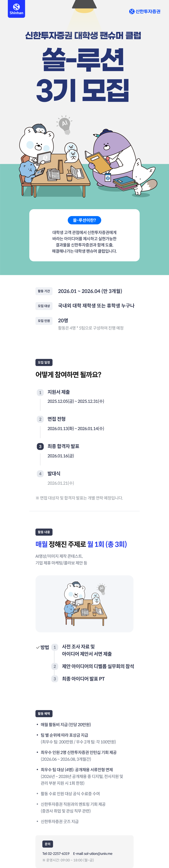Click the step 1 circle for 지원서 제출

click(x=40, y=392)
